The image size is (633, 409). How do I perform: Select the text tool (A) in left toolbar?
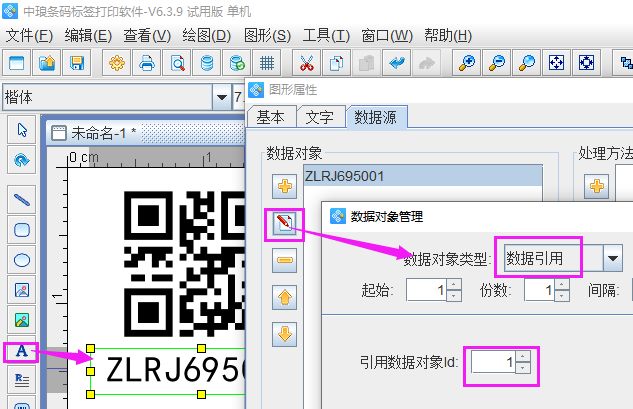[x=21, y=352]
